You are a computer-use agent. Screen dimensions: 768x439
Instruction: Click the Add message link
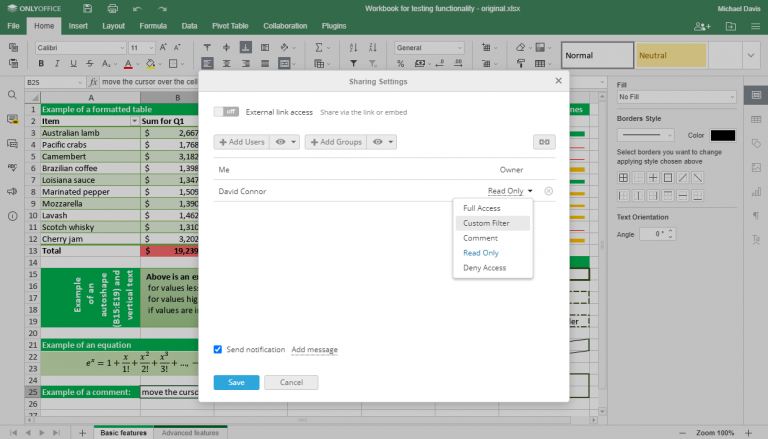coord(314,350)
